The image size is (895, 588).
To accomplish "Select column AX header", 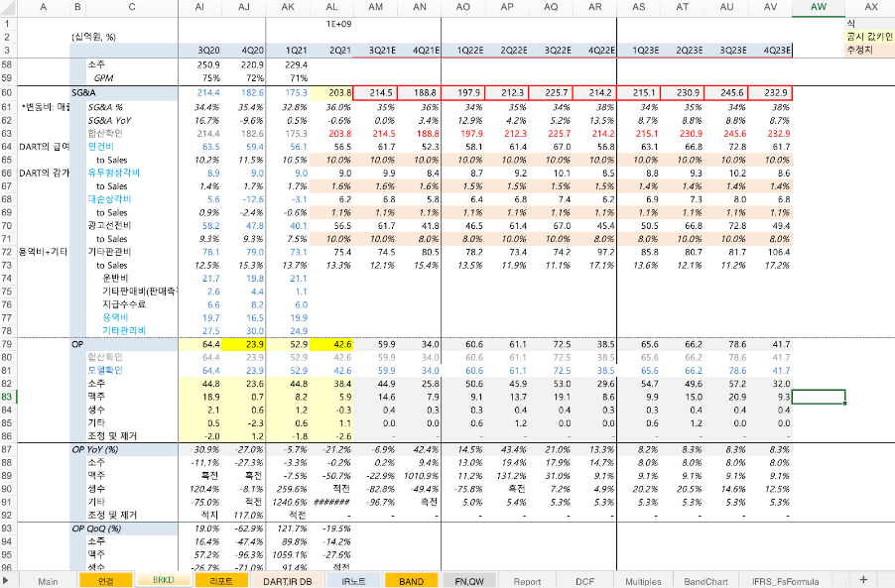I will (x=870, y=7).
